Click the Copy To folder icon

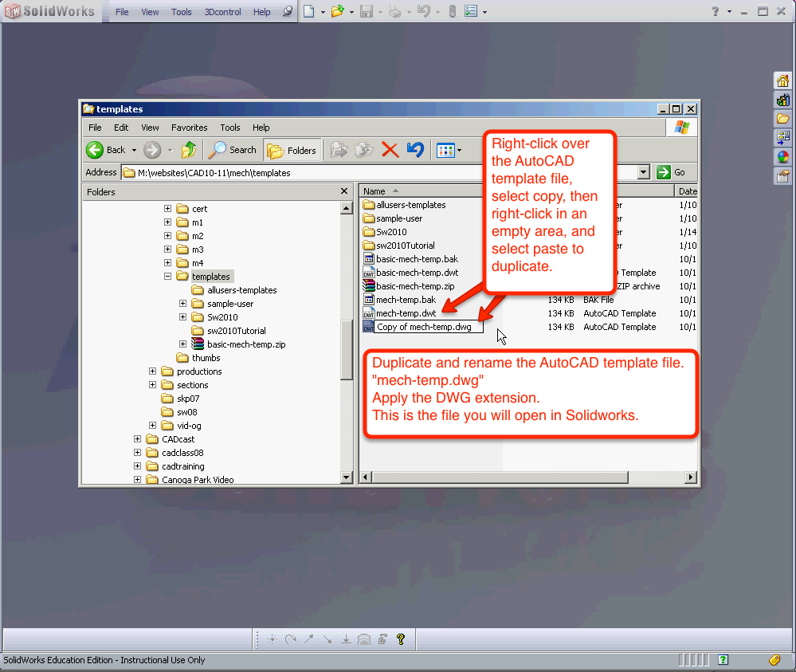point(364,150)
